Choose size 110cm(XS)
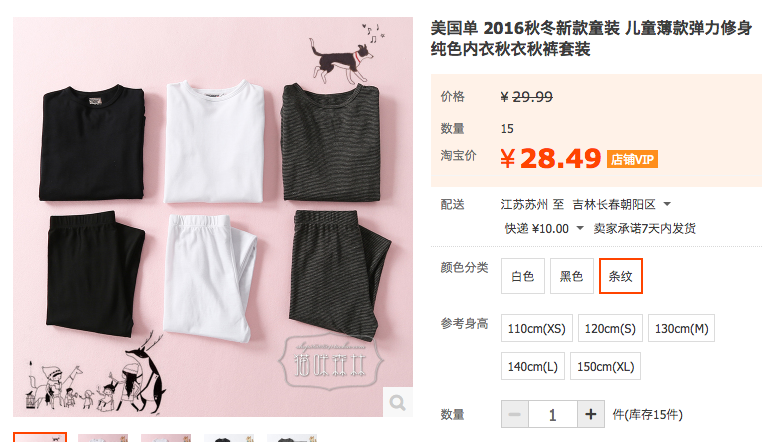 point(537,328)
